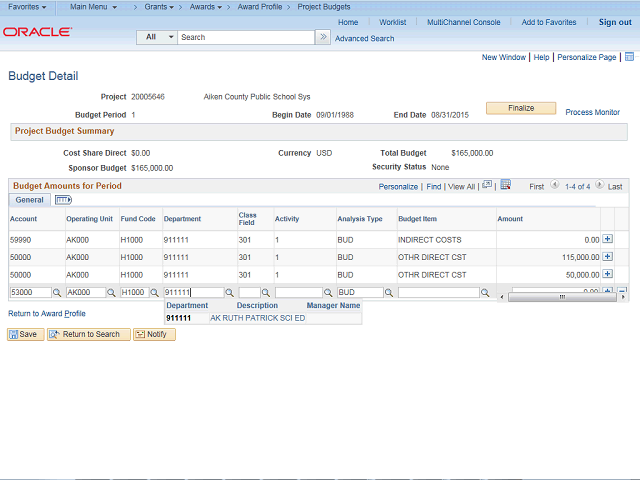
Task: Select AK RUTH PATRICK SCI ED suggestion
Action: (257, 318)
